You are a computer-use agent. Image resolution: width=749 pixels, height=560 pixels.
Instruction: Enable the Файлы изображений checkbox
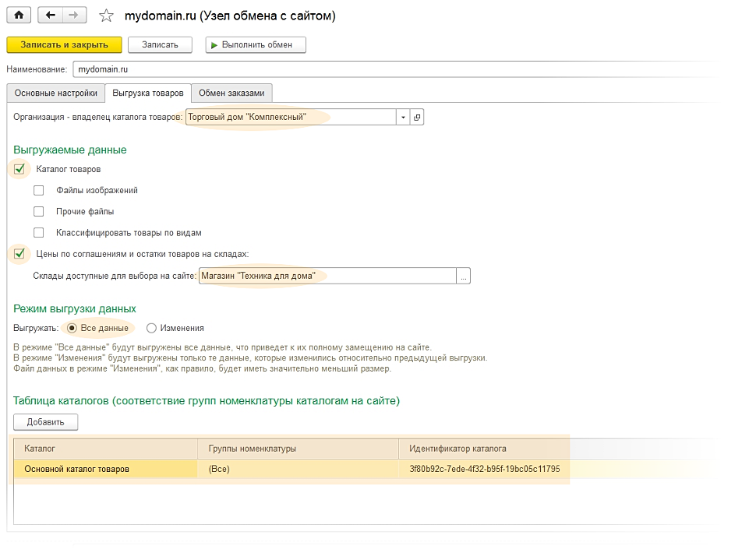(39, 190)
